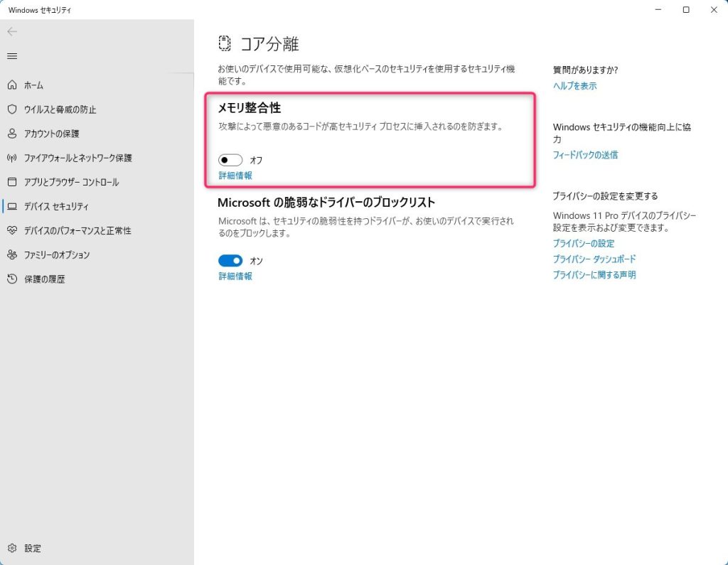Click the virus and threat protection shield icon

12,109
